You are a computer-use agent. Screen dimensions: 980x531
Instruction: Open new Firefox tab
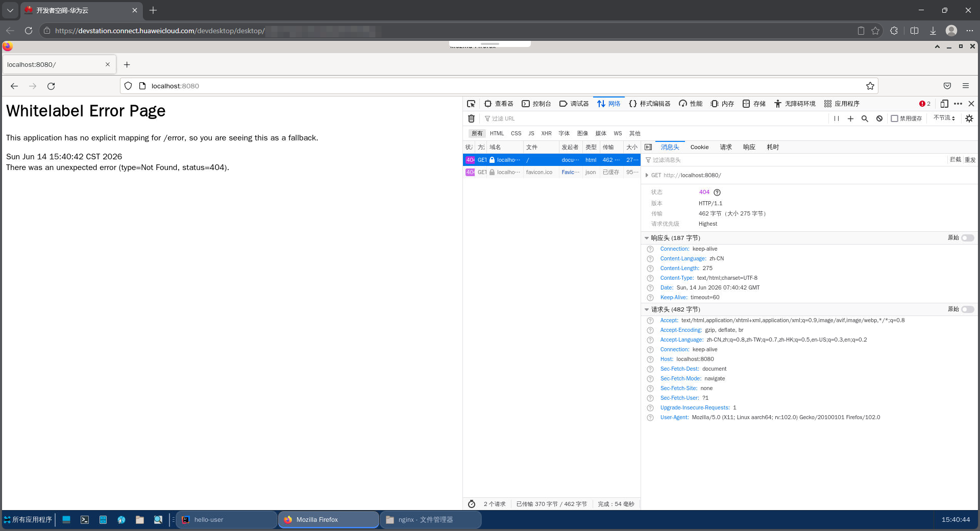(x=127, y=65)
